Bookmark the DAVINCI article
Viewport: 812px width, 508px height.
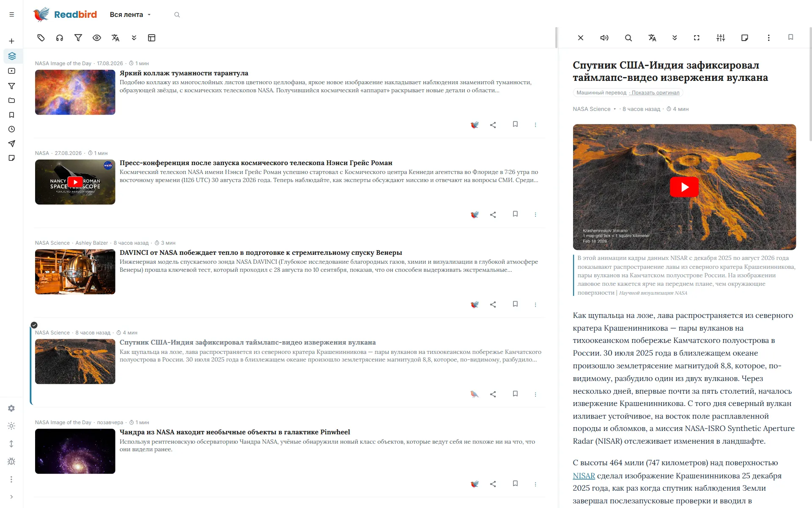(x=515, y=304)
